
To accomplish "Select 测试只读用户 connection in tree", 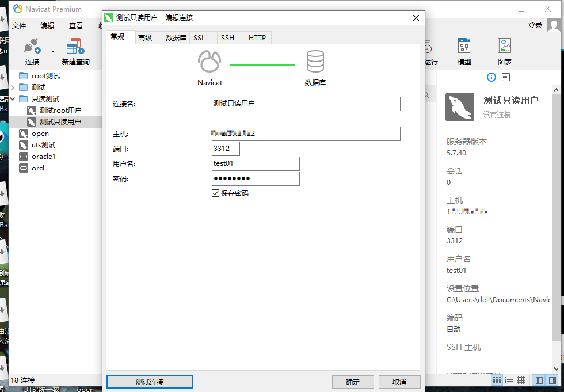I will 60,122.
